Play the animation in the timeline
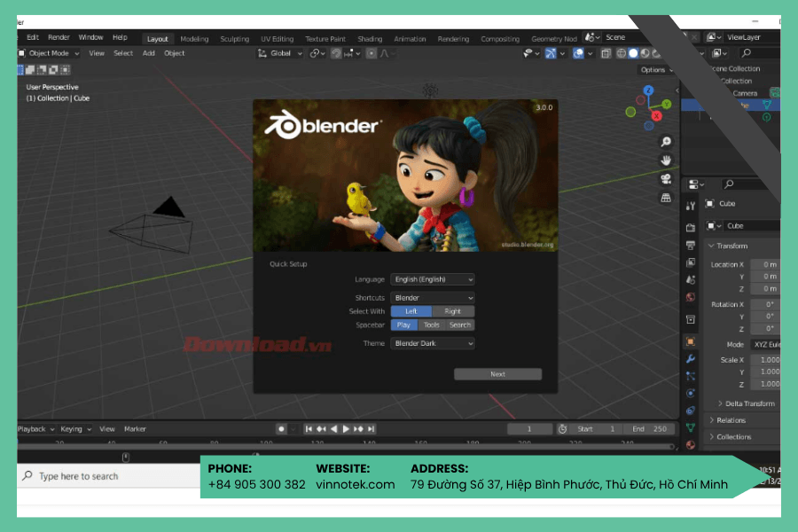Viewport: 798px width, 532px height. 346,429
